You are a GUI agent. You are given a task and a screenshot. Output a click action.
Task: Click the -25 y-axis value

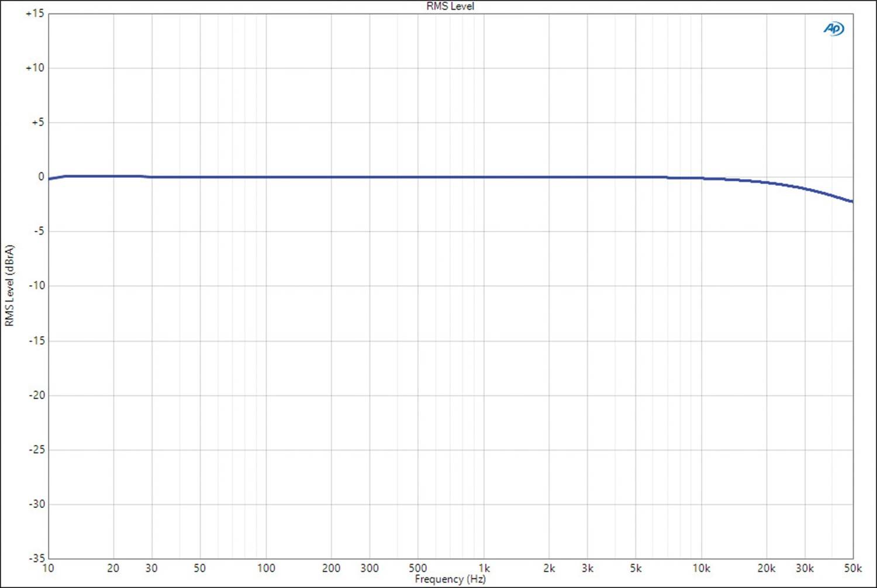click(x=37, y=449)
